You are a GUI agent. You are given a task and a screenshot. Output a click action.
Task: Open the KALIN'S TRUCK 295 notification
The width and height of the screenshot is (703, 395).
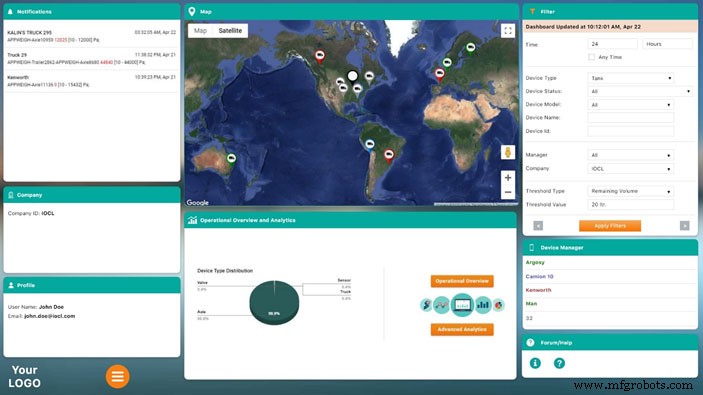(x=91, y=36)
